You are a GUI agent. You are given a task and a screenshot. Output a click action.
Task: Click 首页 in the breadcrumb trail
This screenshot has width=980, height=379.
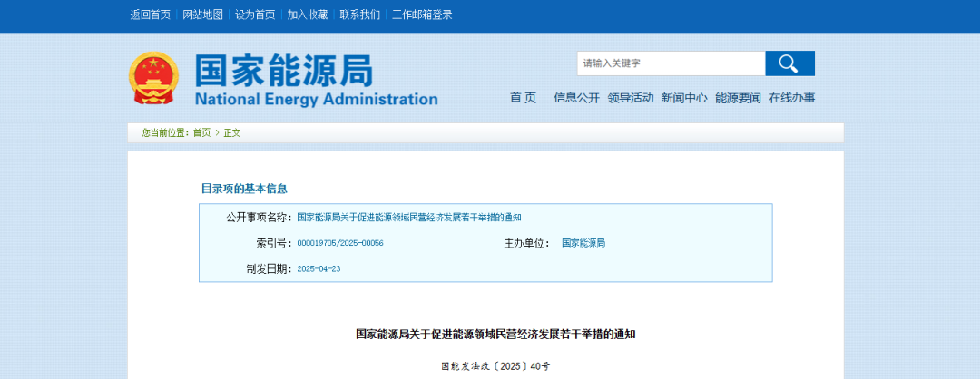tap(201, 132)
